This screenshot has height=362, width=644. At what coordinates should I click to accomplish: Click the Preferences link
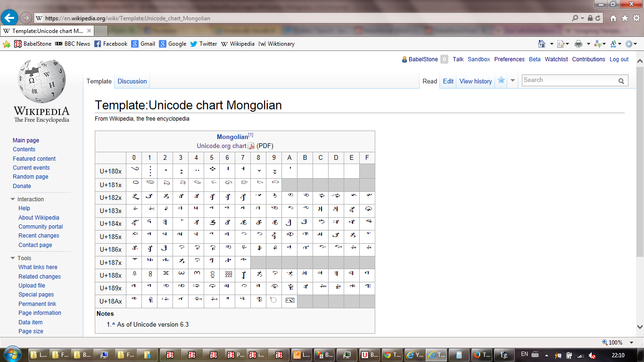pyautogui.click(x=509, y=59)
